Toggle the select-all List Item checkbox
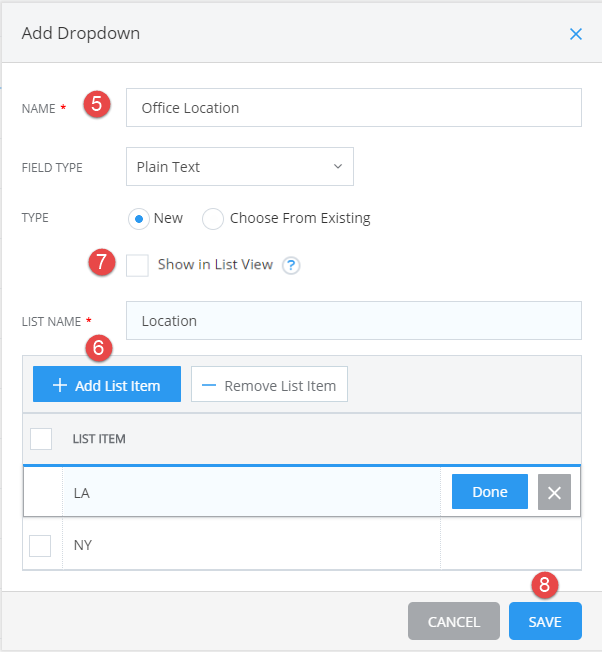Viewport: 602px width, 652px height. pyautogui.click(x=41, y=439)
